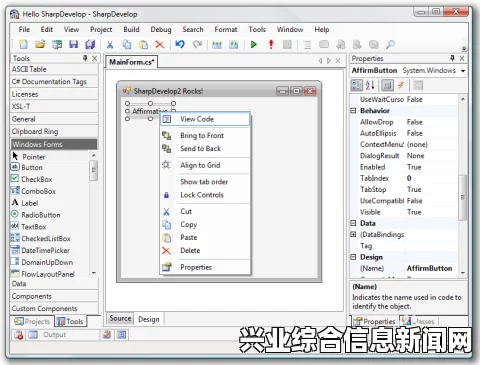Screen dimensions: 480x365
Task: Open the Output pad button
Action: (48, 335)
